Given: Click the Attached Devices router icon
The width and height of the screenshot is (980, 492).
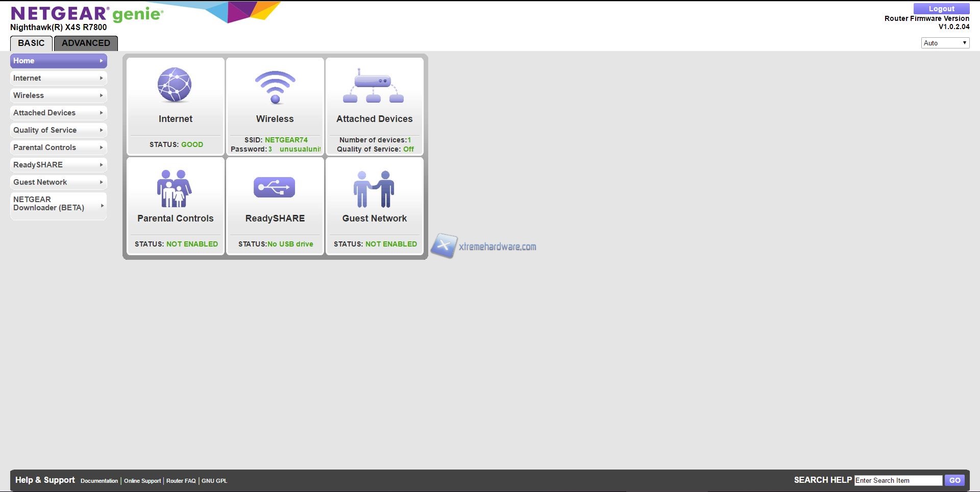Looking at the screenshot, I should (374, 86).
